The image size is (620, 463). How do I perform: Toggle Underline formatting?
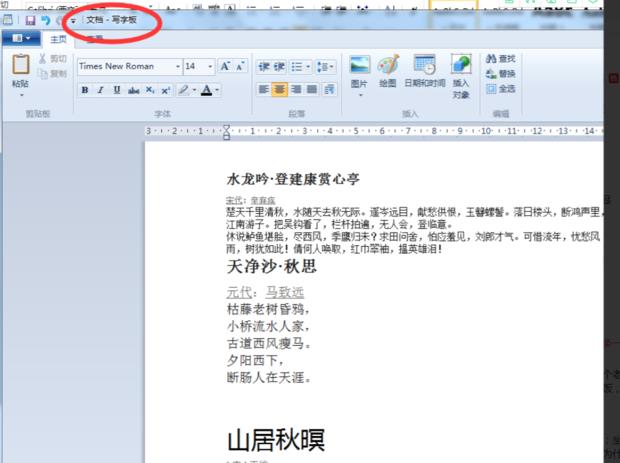point(117,90)
